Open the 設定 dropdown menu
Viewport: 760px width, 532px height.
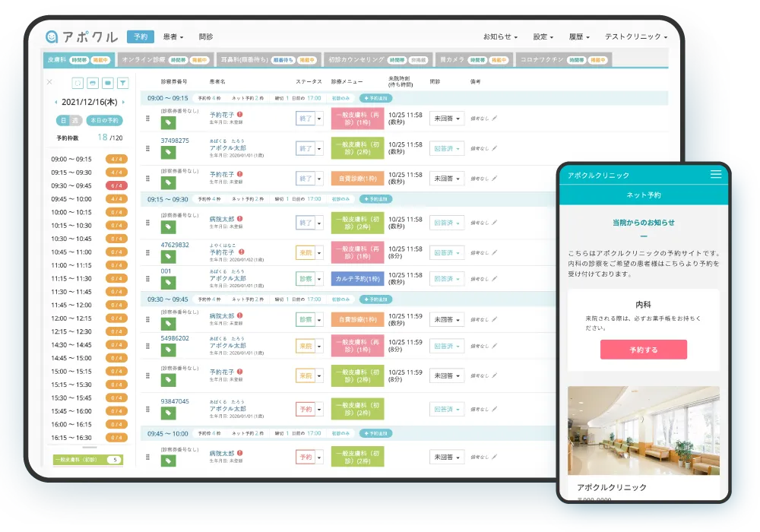click(x=544, y=36)
